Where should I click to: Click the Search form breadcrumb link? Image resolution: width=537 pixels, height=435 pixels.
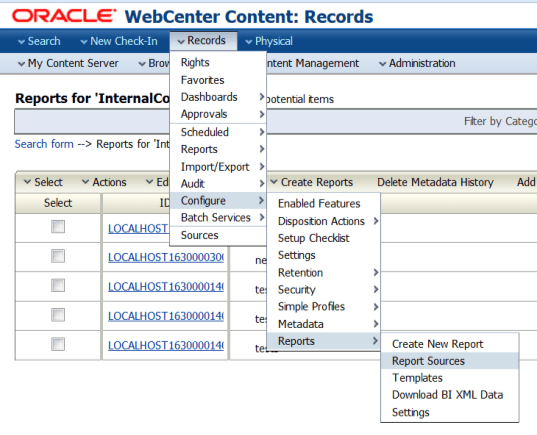(44, 144)
